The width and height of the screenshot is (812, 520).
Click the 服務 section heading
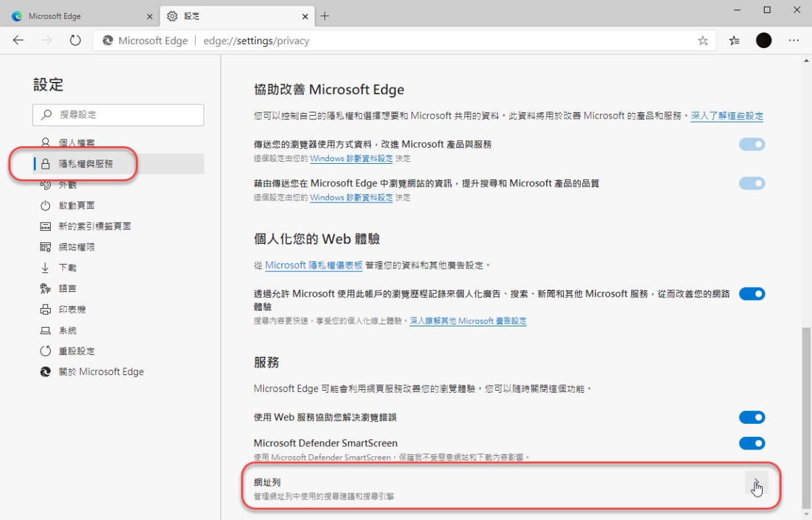coord(267,362)
